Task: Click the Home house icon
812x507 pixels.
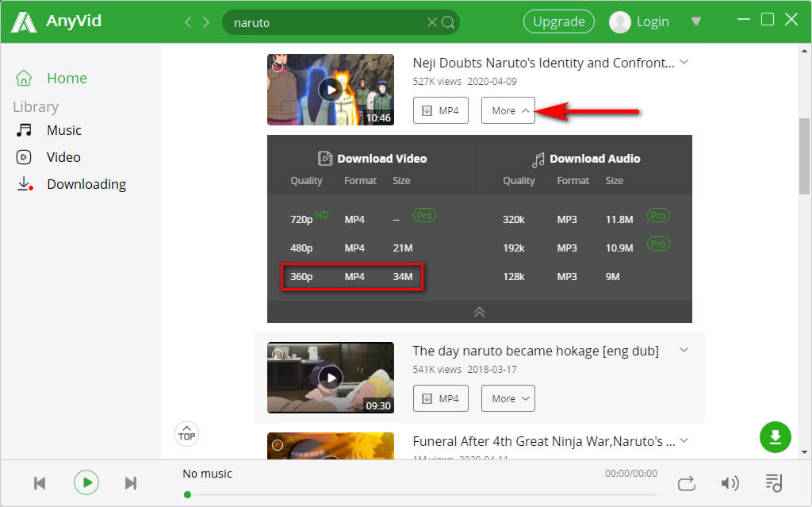Action: (24, 78)
